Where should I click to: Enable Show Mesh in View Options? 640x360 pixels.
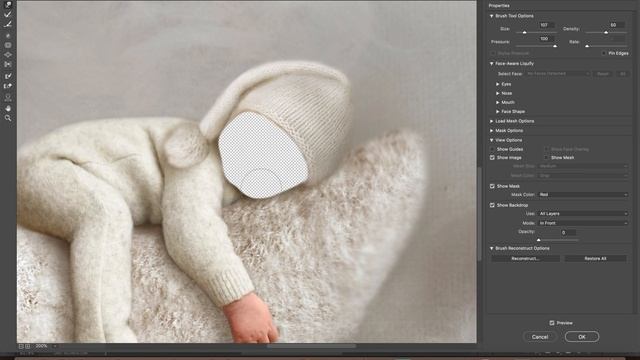coord(546,158)
